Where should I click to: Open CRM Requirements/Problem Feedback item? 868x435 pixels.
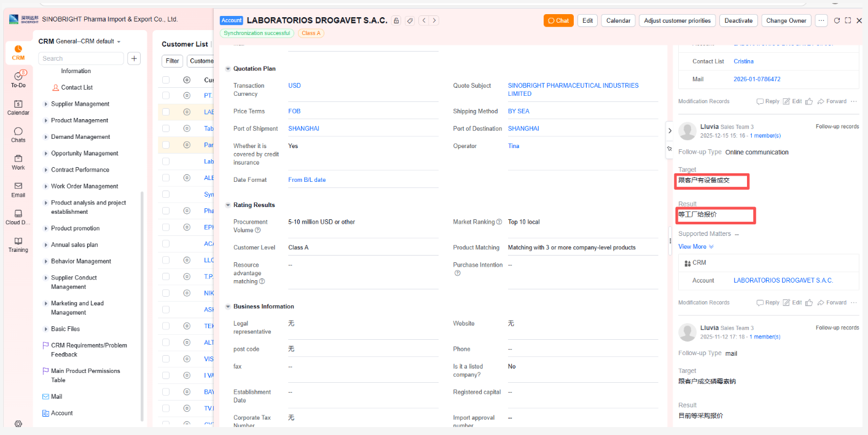[89, 350]
